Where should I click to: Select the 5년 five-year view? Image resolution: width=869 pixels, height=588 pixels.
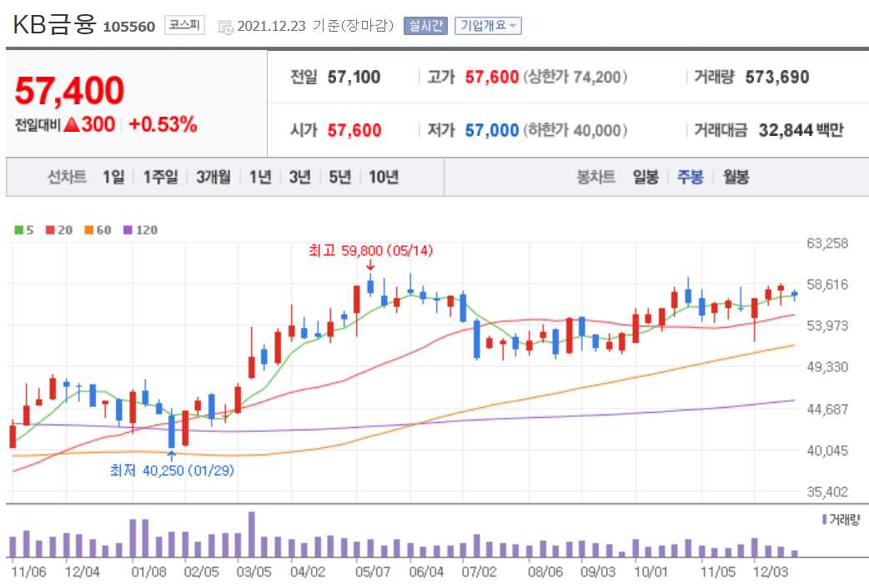coord(339,176)
